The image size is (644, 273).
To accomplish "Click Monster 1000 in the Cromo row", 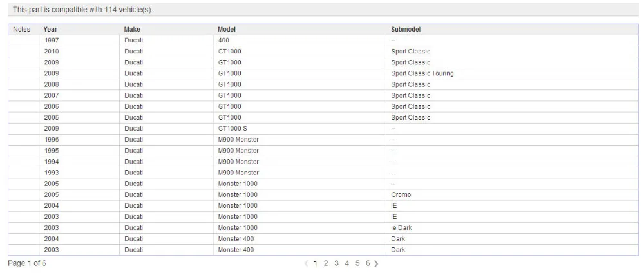I will click(x=238, y=194).
